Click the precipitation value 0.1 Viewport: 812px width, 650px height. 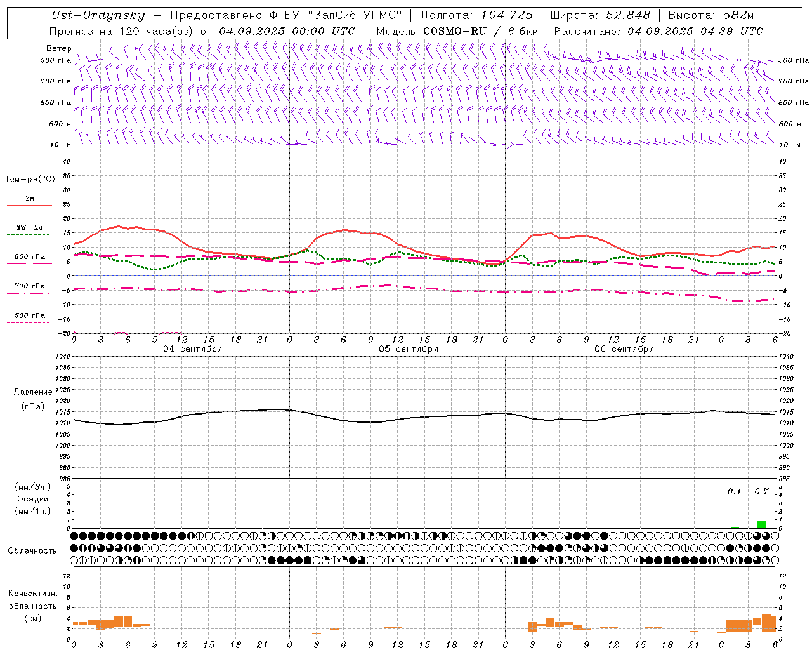pyautogui.click(x=734, y=491)
